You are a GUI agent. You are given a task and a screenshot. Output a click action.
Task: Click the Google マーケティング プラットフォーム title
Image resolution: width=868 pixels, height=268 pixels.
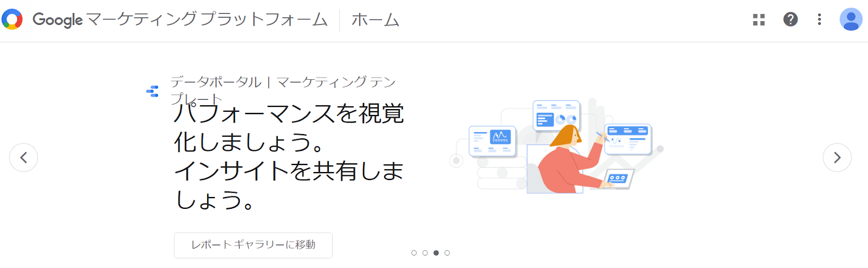(x=180, y=20)
